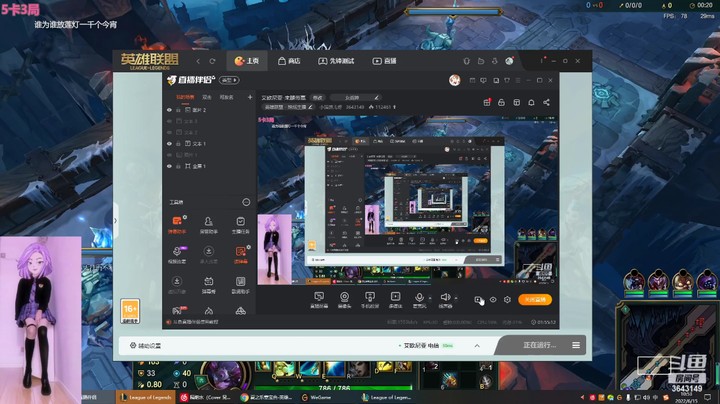Show the hidden 文本 2 source layer

[x=169, y=132]
